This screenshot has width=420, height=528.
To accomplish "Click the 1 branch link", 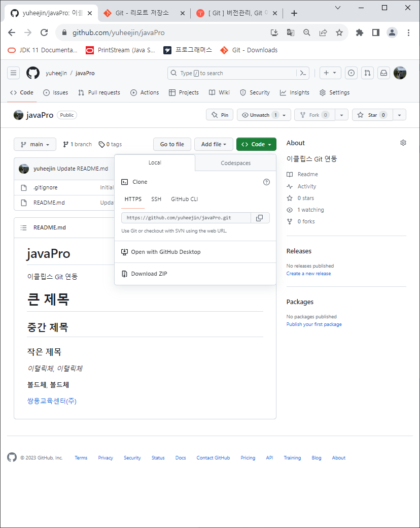I will [x=78, y=144].
